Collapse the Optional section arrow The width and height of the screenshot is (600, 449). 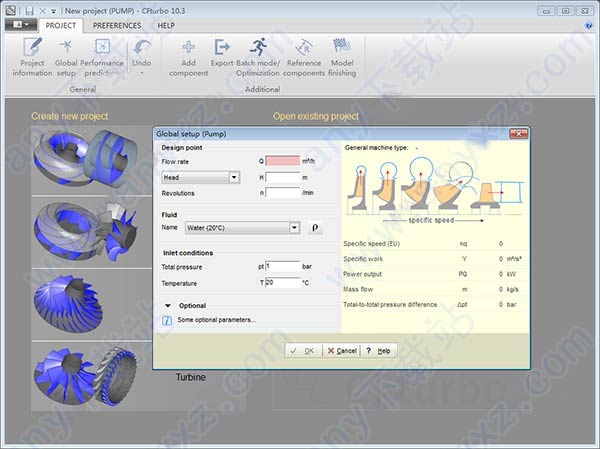[x=168, y=305]
